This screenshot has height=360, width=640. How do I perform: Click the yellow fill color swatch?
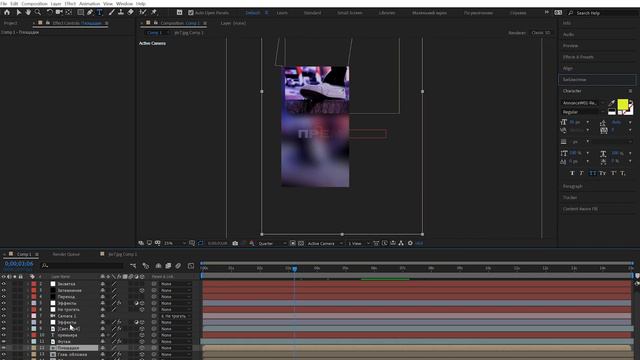(622, 105)
